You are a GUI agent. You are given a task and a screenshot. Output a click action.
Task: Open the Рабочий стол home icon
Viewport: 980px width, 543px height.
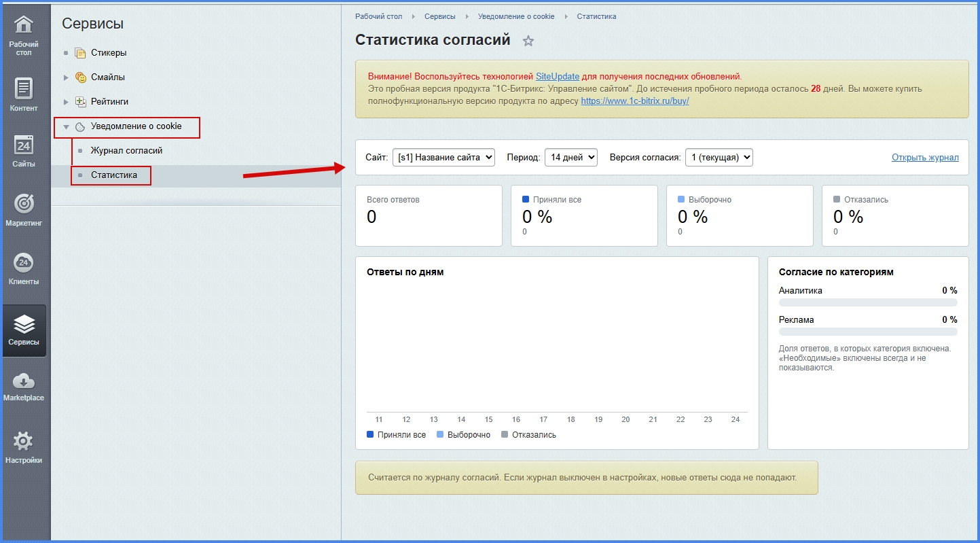point(24,24)
